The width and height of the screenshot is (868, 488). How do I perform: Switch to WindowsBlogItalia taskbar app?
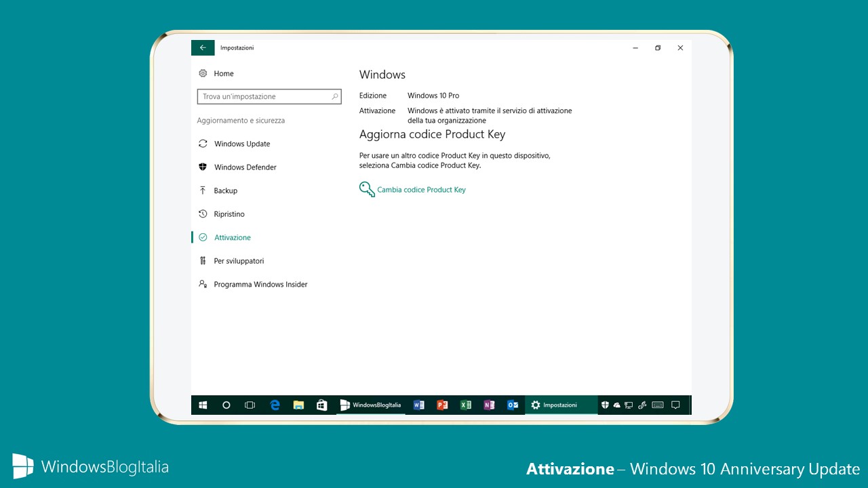tap(371, 405)
